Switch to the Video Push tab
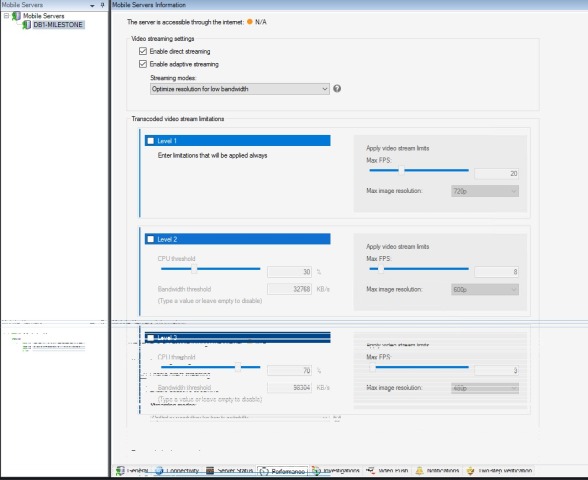The width and height of the screenshot is (588, 480). [x=388, y=471]
